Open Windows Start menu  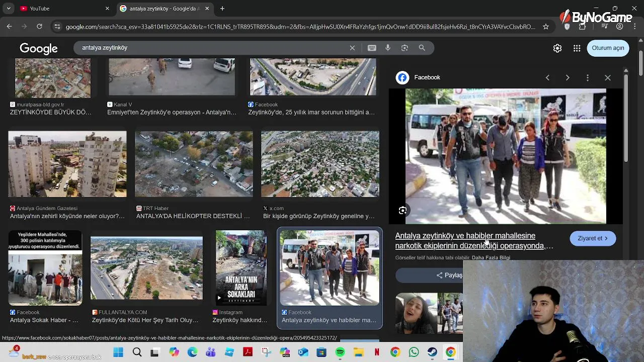[x=118, y=352]
